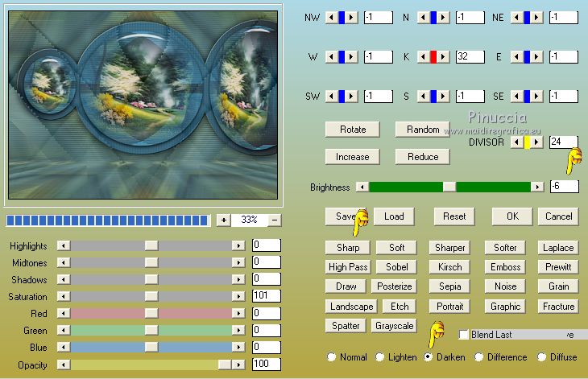This screenshot has height=379, width=588.
Task: Click the NW kernel left arrow
Action: (332, 17)
